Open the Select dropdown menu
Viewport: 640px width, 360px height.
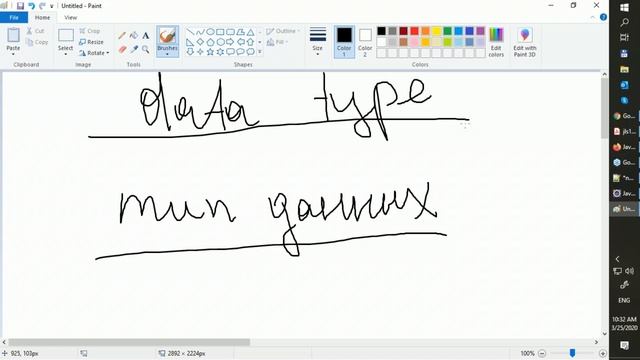pyautogui.click(x=65, y=53)
